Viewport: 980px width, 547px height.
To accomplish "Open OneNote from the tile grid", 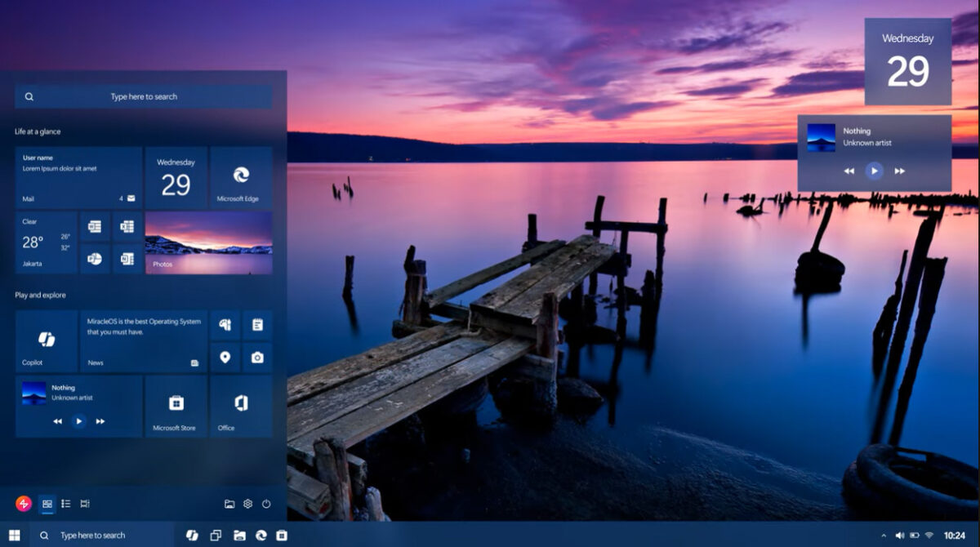I will coord(127,260).
